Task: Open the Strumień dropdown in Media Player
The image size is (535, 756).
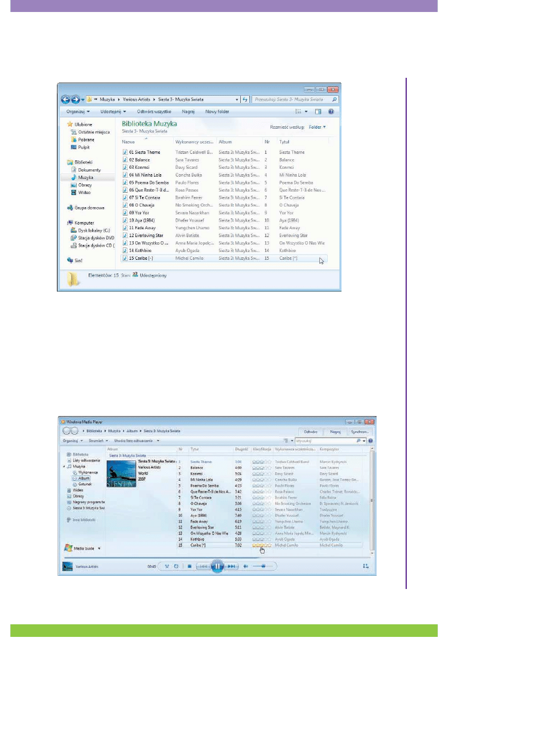Action: click(98, 441)
